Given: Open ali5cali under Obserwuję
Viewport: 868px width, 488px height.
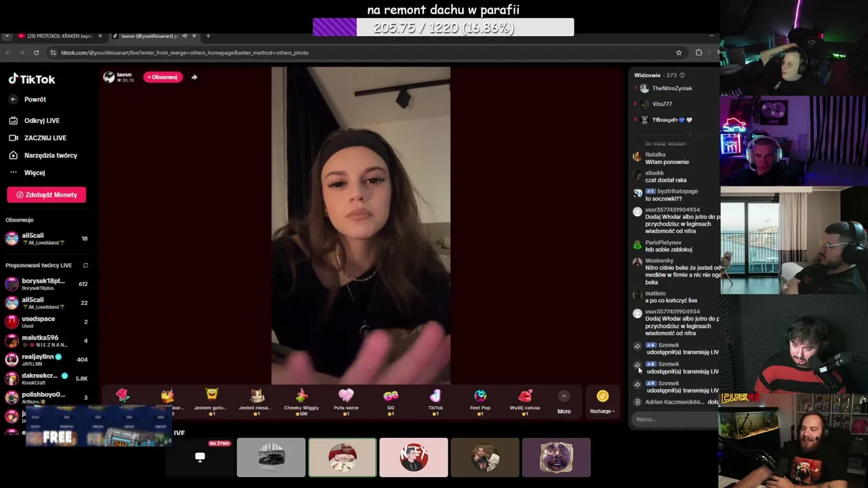Looking at the screenshot, I should pos(46,239).
